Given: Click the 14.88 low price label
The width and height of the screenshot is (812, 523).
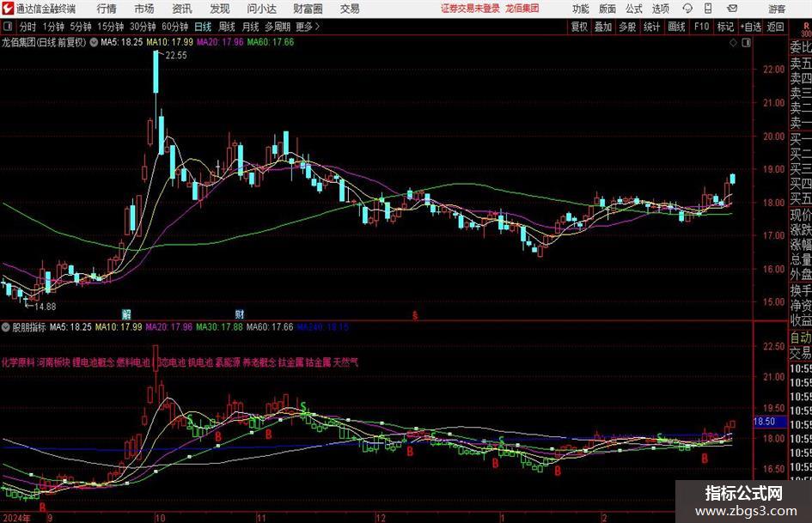Looking at the screenshot, I should pyautogui.click(x=45, y=307).
